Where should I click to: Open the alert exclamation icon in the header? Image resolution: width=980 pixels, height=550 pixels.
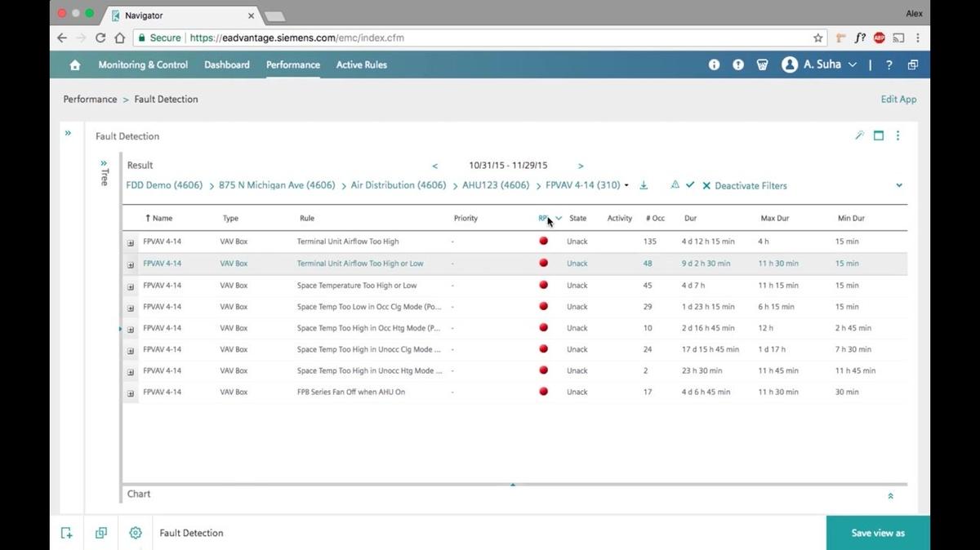coord(738,64)
